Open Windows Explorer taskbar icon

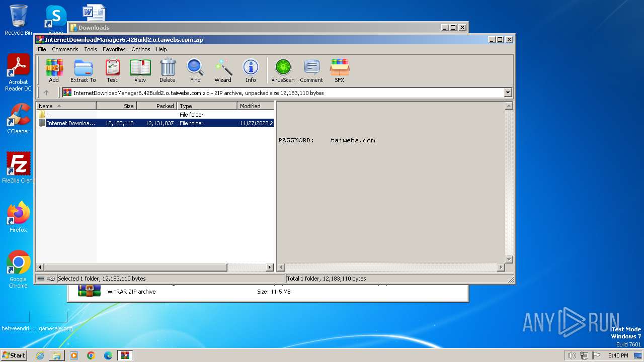coord(57,355)
